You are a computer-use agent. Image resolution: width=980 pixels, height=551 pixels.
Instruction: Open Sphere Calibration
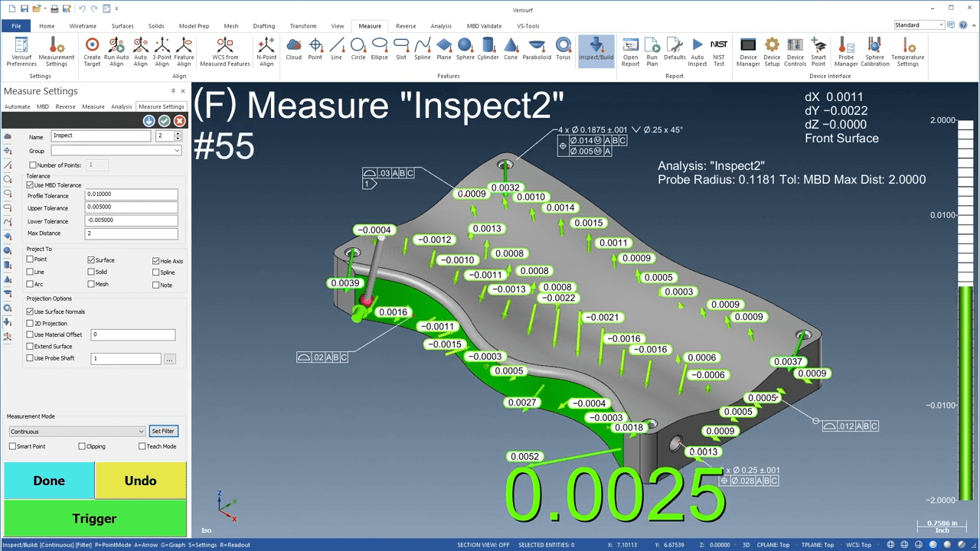coord(875,52)
